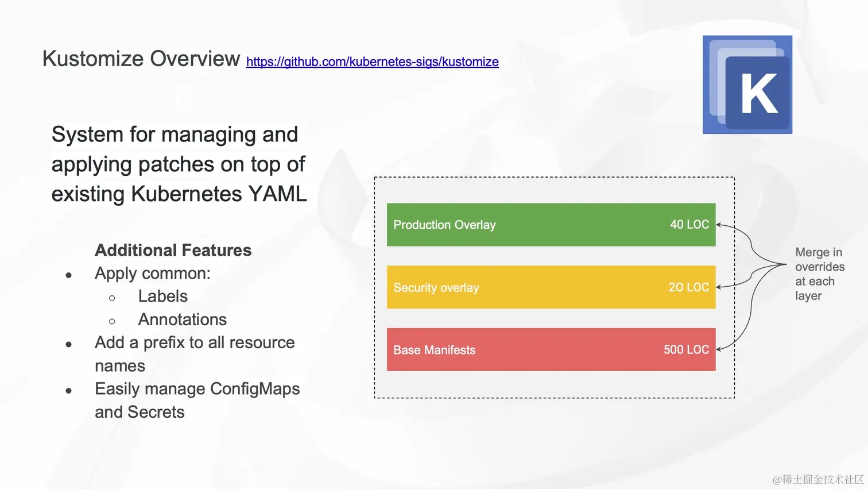The image size is (868, 489).
Task: Click the 'Security overlay' label
Action: [x=436, y=288]
